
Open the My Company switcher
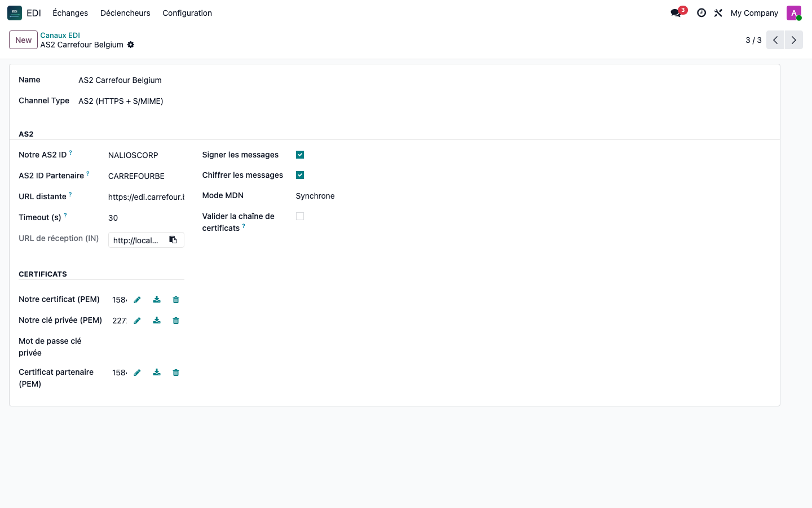click(x=754, y=13)
